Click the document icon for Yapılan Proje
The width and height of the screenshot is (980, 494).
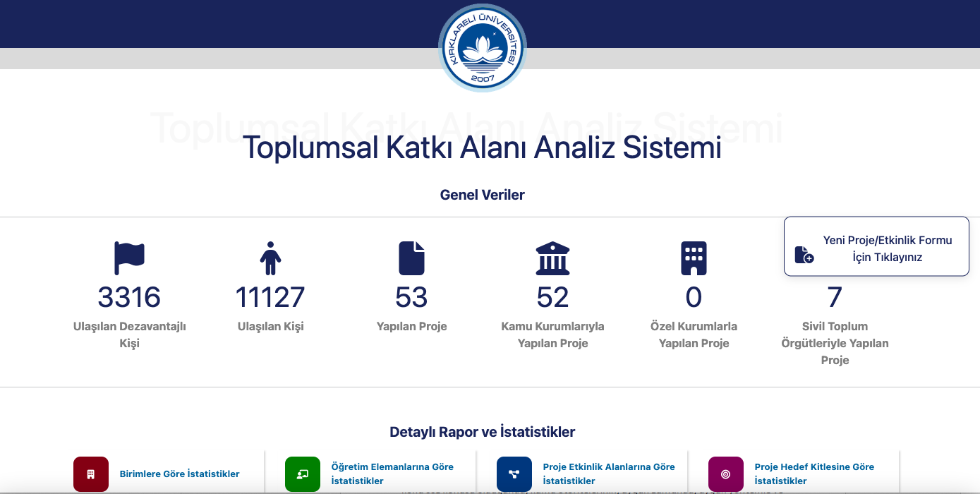(x=411, y=258)
